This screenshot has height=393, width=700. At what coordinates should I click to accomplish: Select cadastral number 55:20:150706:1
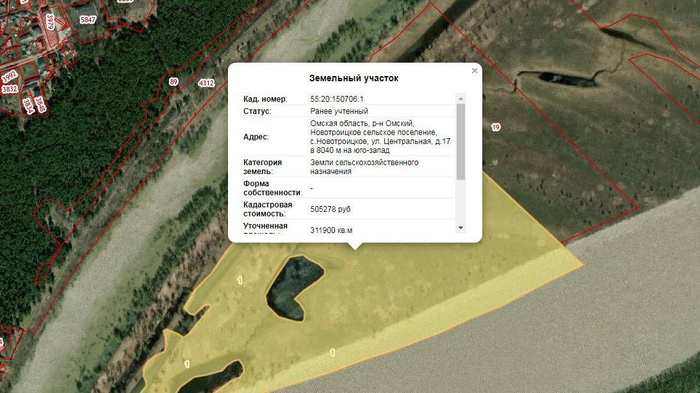[x=337, y=99]
